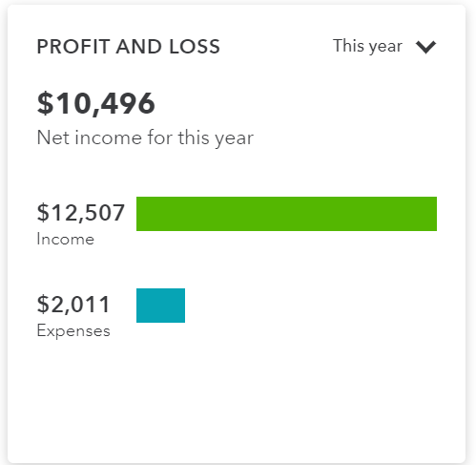Screen dimensions: 476x465
Task: Click the PROFIT AND LOSS widget title
Action: pos(128,47)
